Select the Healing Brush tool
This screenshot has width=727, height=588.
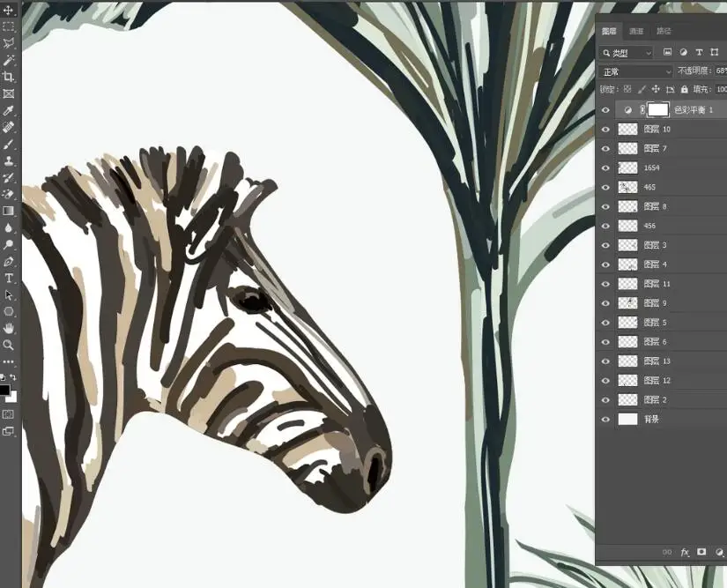tap(8, 127)
